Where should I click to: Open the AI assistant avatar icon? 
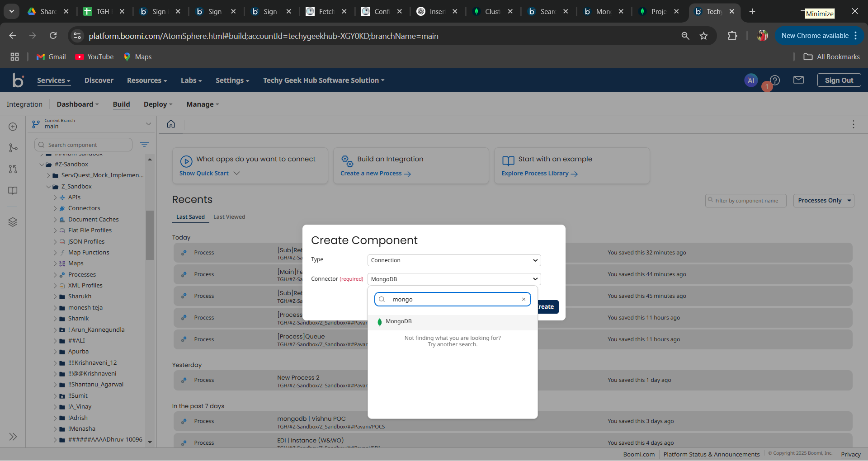[750, 80]
